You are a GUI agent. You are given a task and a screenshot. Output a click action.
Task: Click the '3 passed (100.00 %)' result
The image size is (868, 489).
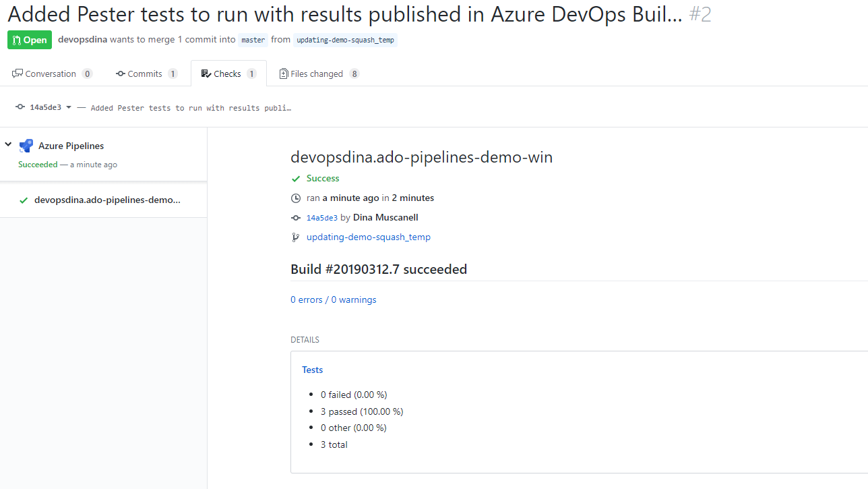[362, 411]
